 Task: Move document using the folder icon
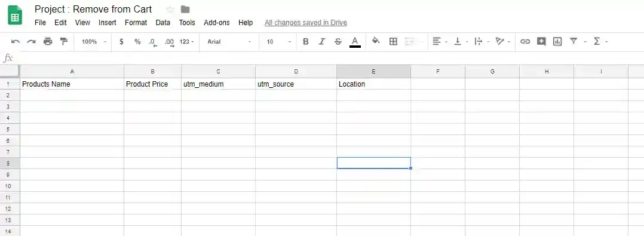185,9
